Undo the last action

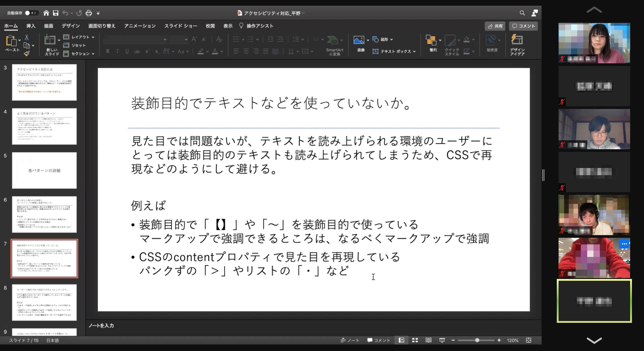[x=65, y=13]
